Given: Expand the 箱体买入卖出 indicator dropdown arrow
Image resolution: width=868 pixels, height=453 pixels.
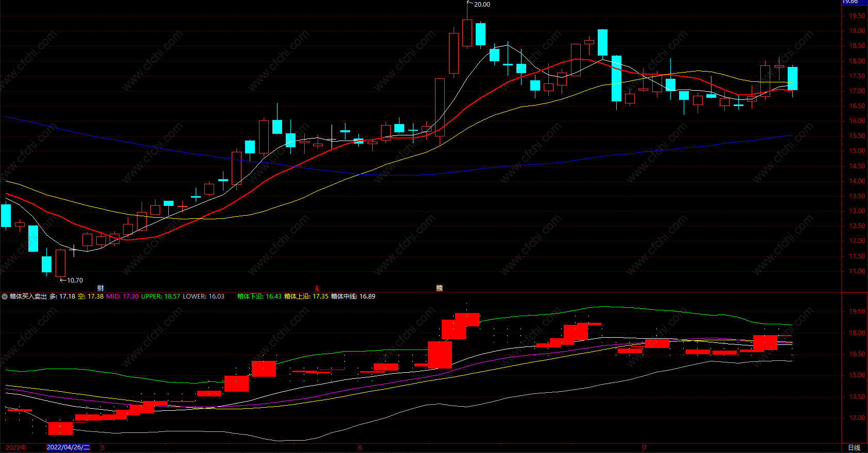Looking at the screenshot, I should pos(5,297).
